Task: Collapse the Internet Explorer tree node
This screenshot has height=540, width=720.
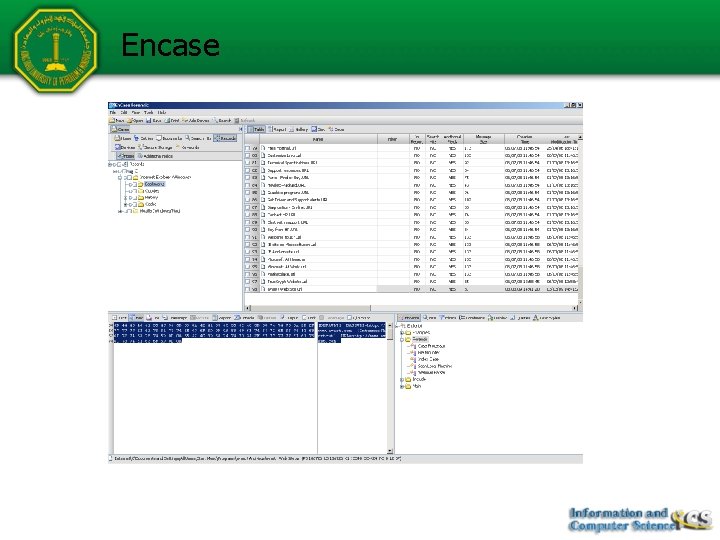Action: (120, 177)
